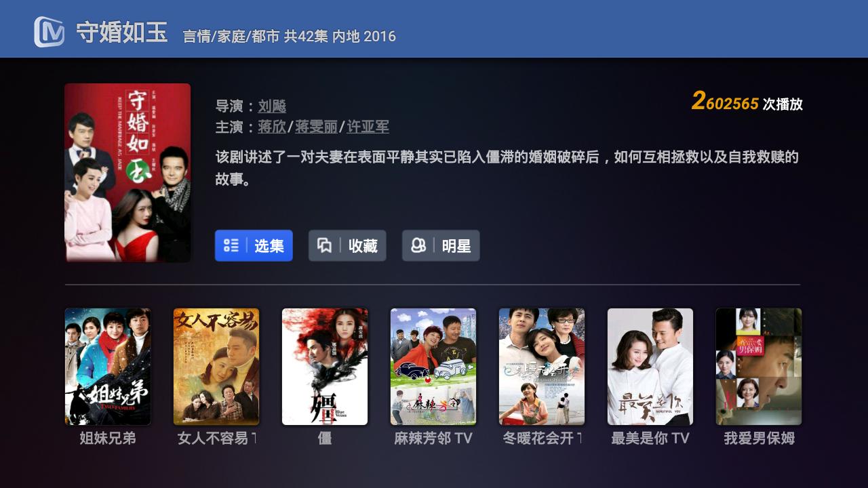Click the episode list icon beside 选集
The height and width of the screenshot is (488, 868).
231,245
